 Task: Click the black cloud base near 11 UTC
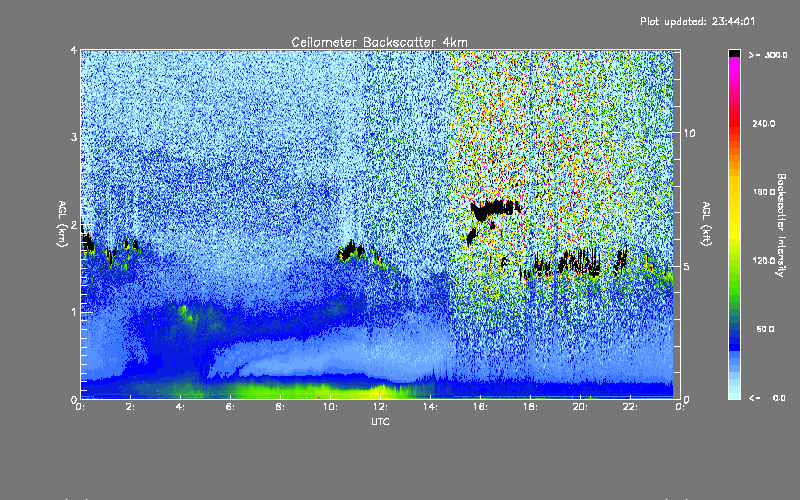tap(351, 252)
